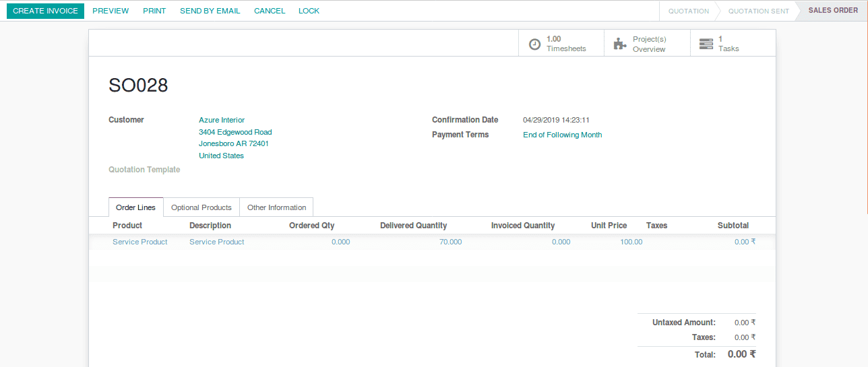Open the Azure Interior customer link
Viewport: 868px width, 367px height.
(222, 120)
